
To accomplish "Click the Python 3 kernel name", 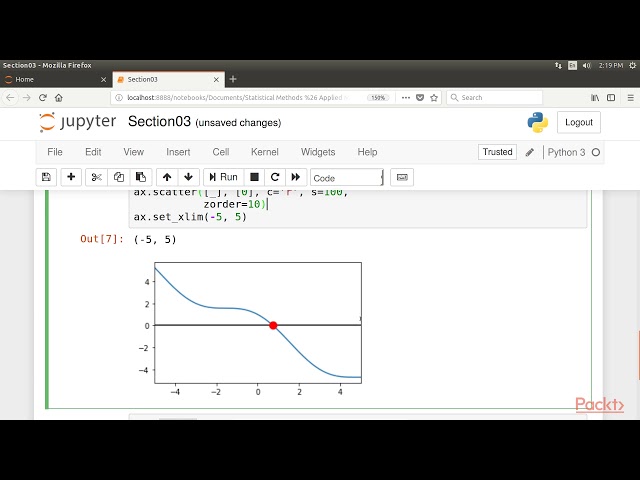I will 566,152.
